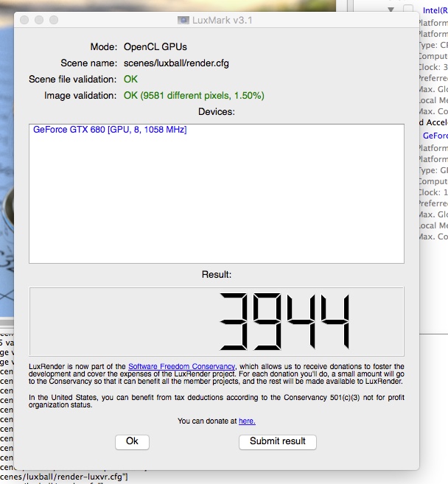Click the Ok button
This screenshot has height=484, width=448.
coord(132,442)
